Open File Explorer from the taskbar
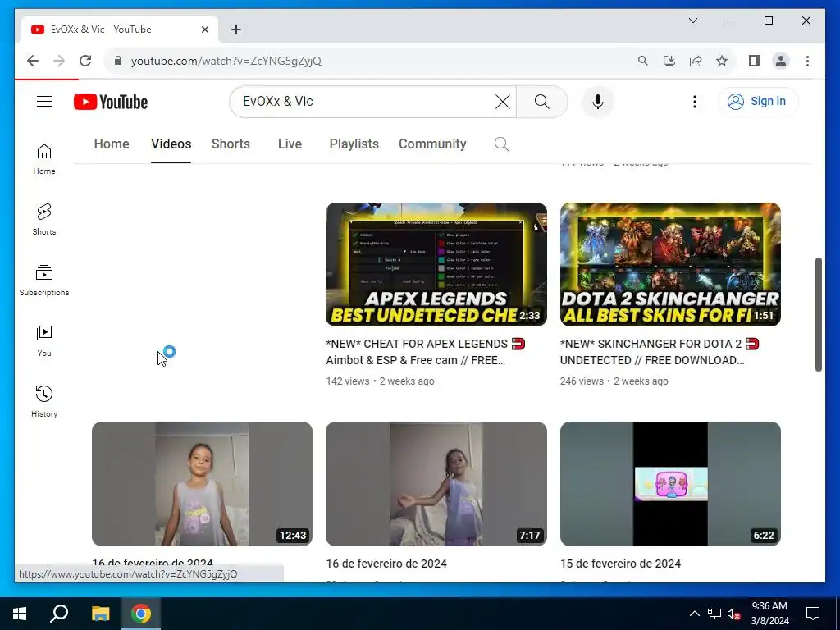Image resolution: width=840 pixels, height=630 pixels. (x=100, y=614)
